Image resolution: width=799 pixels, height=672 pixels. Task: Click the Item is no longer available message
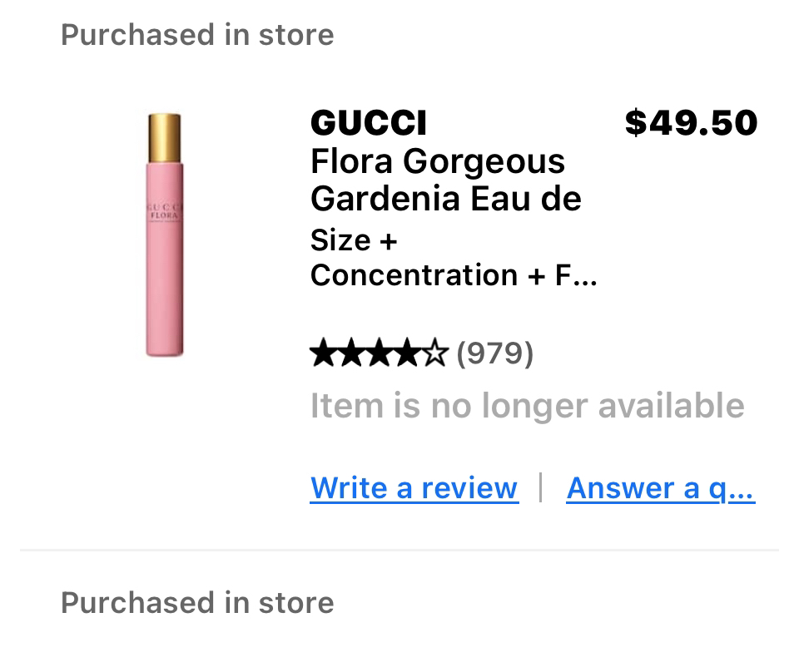528,406
